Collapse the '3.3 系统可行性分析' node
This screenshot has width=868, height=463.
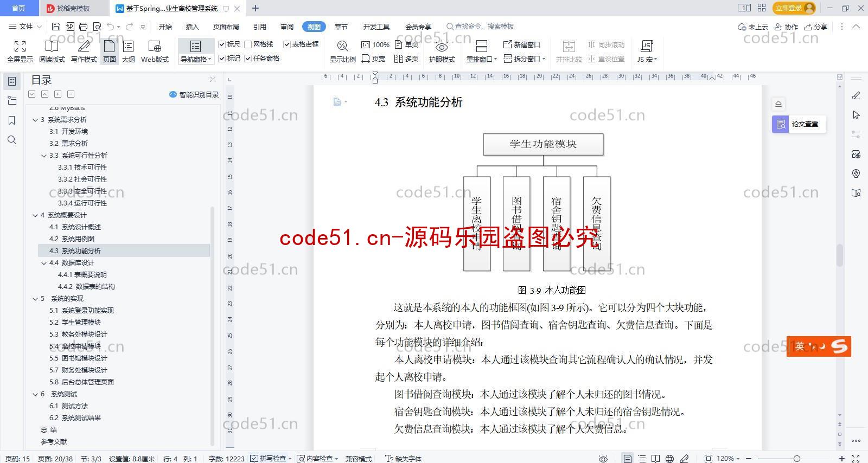44,156
